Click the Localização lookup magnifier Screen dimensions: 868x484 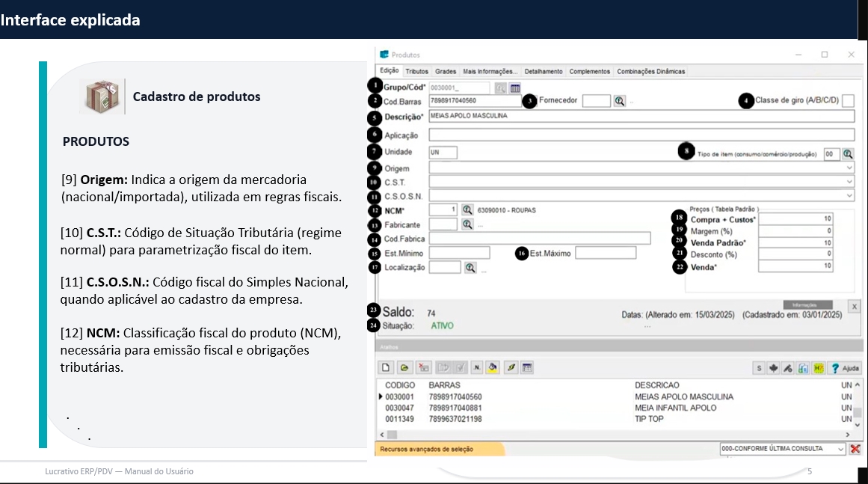click(x=470, y=267)
